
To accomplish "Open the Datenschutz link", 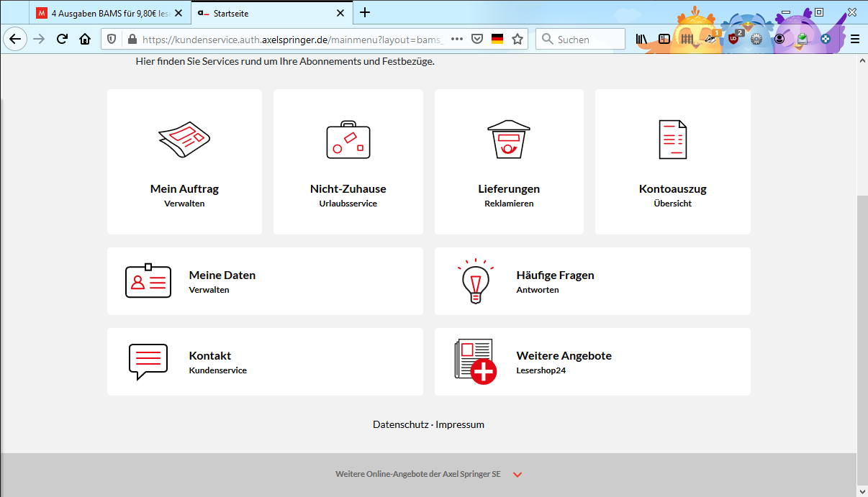I will click(x=400, y=424).
